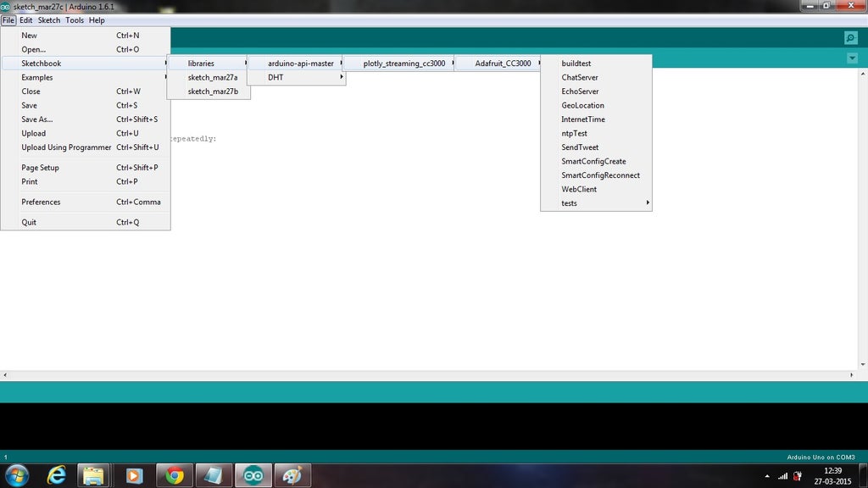Click the editor vertical scrollbar down arrow

(862, 364)
